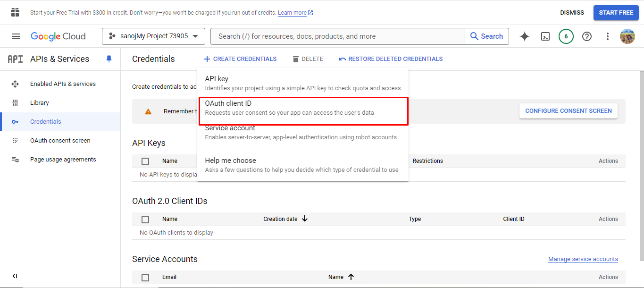Open the hamburger navigation menu
This screenshot has height=288, width=644.
pos(16,36)
